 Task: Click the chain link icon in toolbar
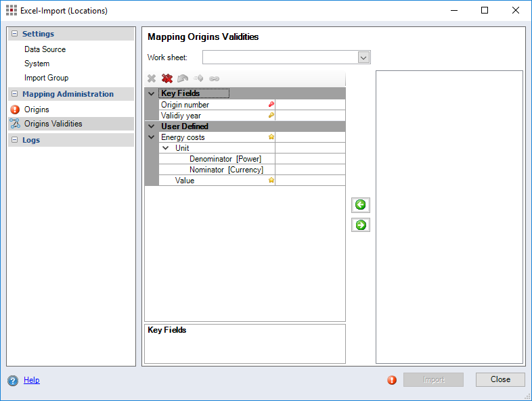pos(215,78)
